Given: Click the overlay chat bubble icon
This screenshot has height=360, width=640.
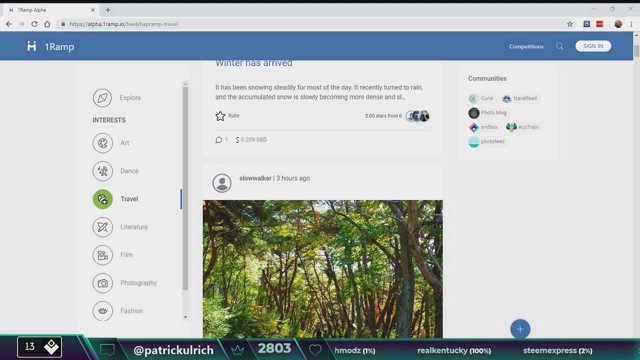Looking at the screenshot, I should click(x=107, y=350).
